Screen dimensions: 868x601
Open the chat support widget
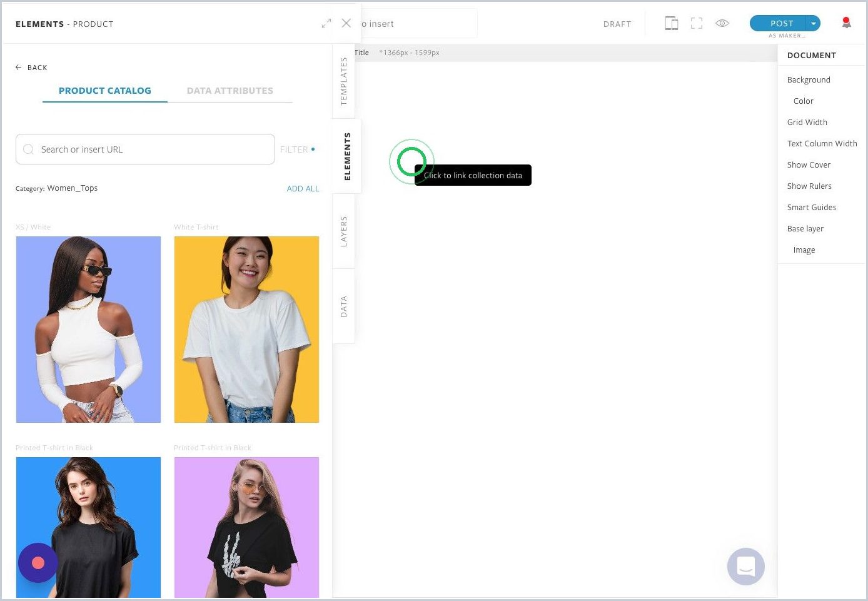pyautogui.click(x=746, y=567)
